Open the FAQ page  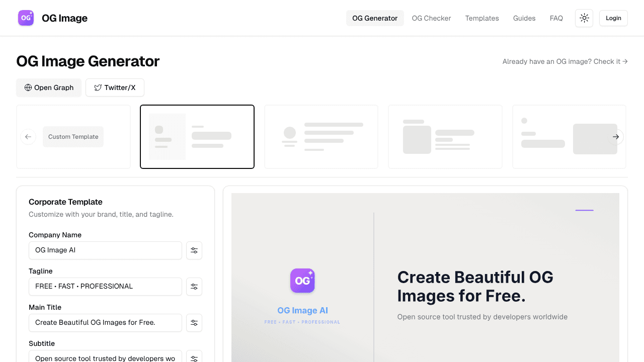coord(556,18)
